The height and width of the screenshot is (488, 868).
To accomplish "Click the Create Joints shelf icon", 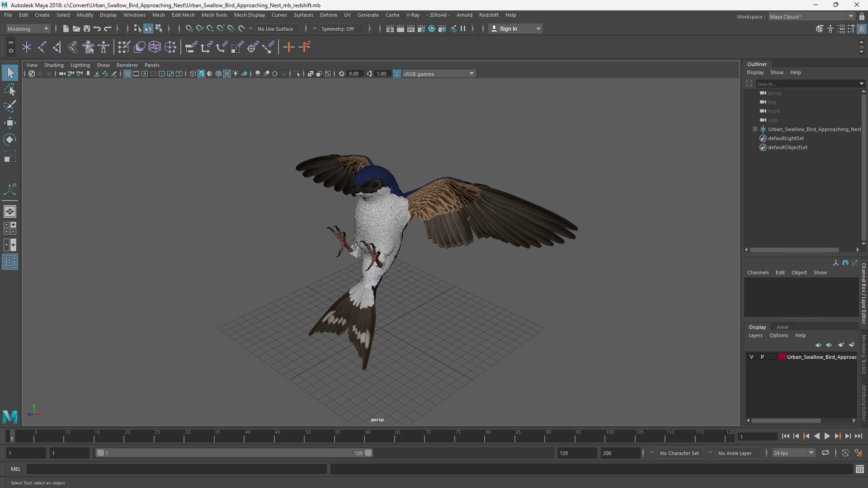I will pos(42,47).
